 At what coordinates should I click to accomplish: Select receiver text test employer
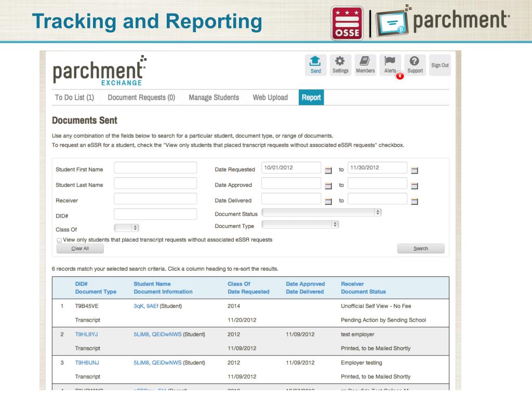[x=357, y=334]
